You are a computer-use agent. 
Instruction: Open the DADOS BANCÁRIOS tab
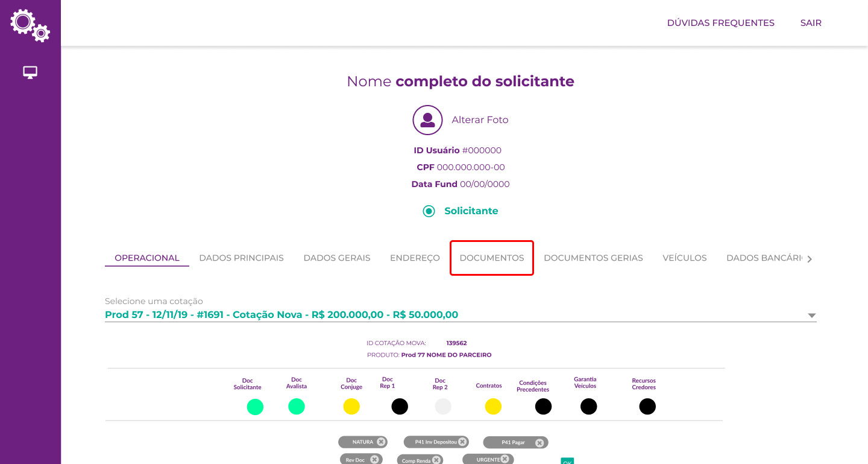[764, 258]
